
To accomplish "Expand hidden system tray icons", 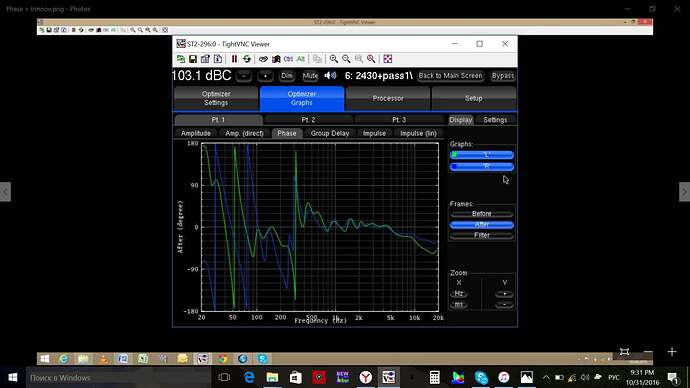I will click(x=546, y=377).
